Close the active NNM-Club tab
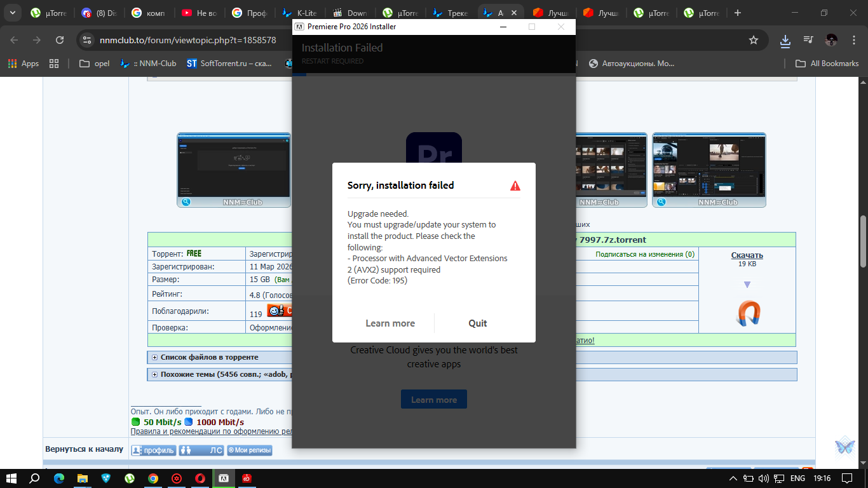This screenshot has width=868, height=488. [x=514, y=13]
